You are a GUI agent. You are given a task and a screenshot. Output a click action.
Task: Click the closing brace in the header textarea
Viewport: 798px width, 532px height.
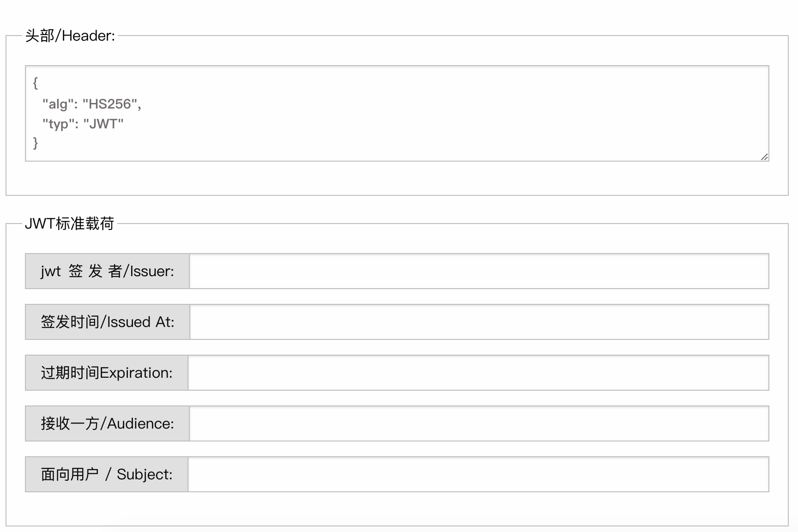[x=36, y=144]
